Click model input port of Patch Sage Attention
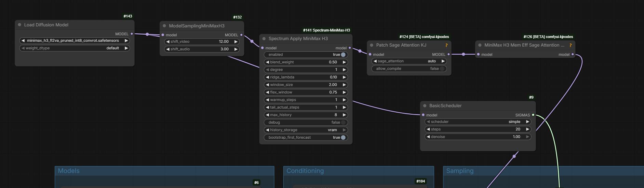Viewport: 644px width, 188px height. coord(370,54)
